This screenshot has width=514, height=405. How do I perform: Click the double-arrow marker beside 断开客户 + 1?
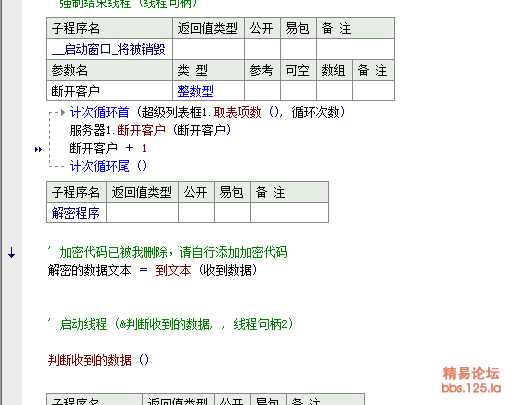[38, 149]
